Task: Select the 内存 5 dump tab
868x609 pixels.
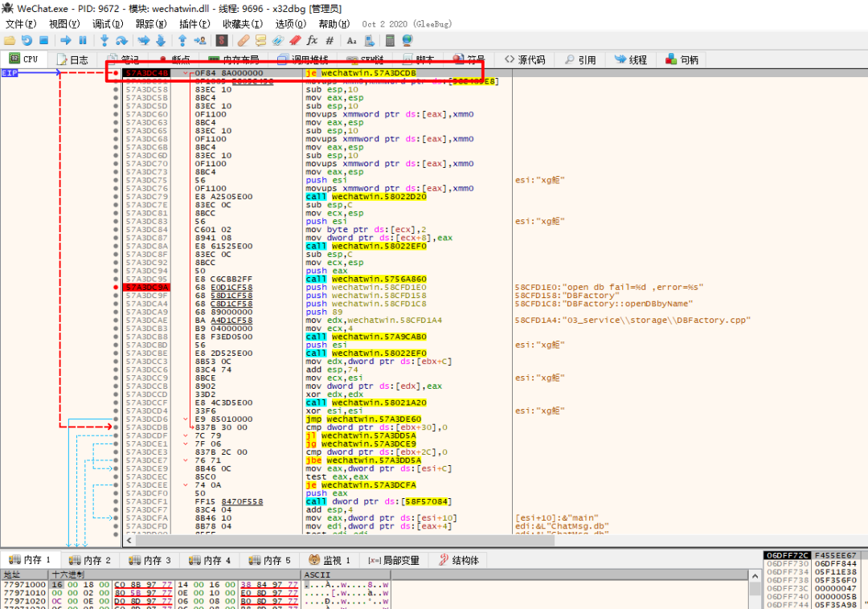Action: [x=269, y=560]
